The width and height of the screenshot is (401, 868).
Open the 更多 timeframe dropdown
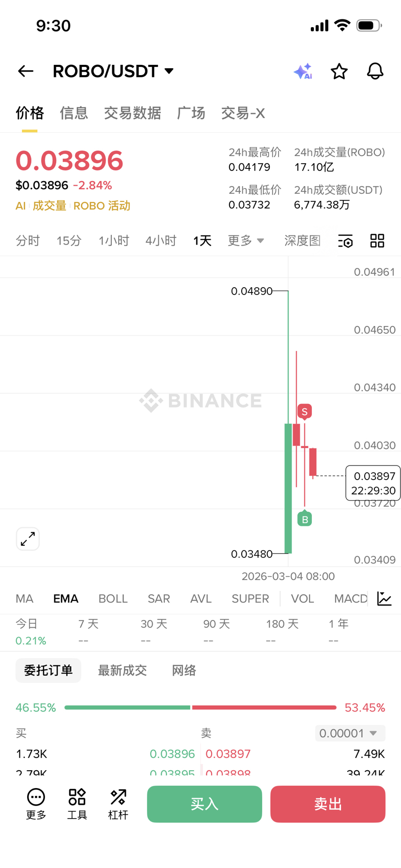[x=246, y=241]
